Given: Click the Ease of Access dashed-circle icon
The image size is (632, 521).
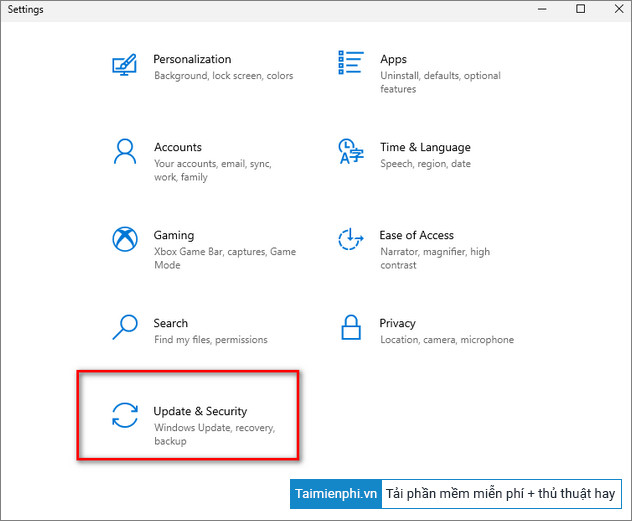Looking at the screenshot, I should tap(351, 239).
